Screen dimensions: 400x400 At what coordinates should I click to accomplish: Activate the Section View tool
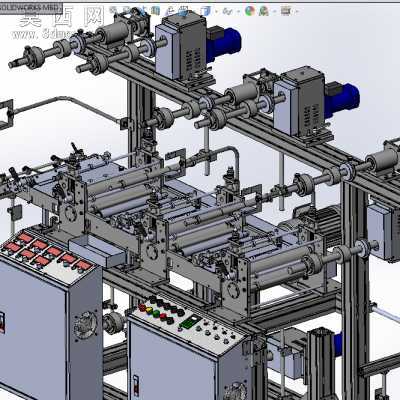155,11
